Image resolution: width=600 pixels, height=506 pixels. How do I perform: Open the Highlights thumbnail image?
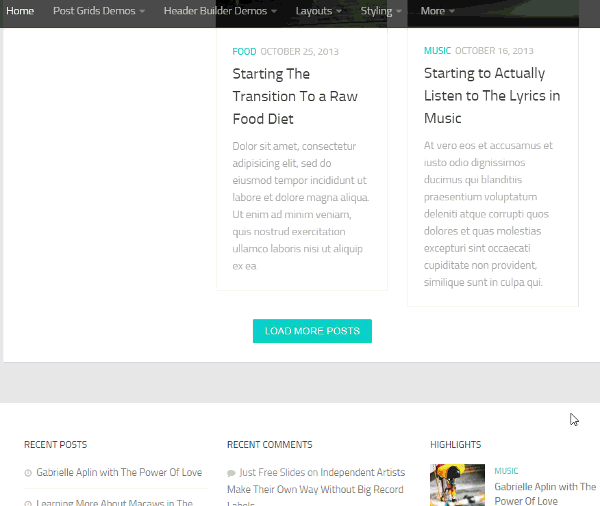point(457,485)
